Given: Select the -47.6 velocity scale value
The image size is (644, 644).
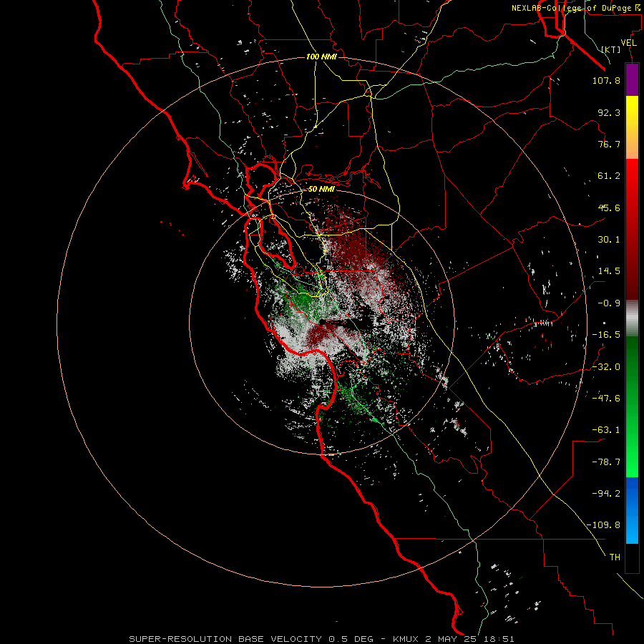Looking at the screenshot, I should pyautogui.click(x=606, y=399).
